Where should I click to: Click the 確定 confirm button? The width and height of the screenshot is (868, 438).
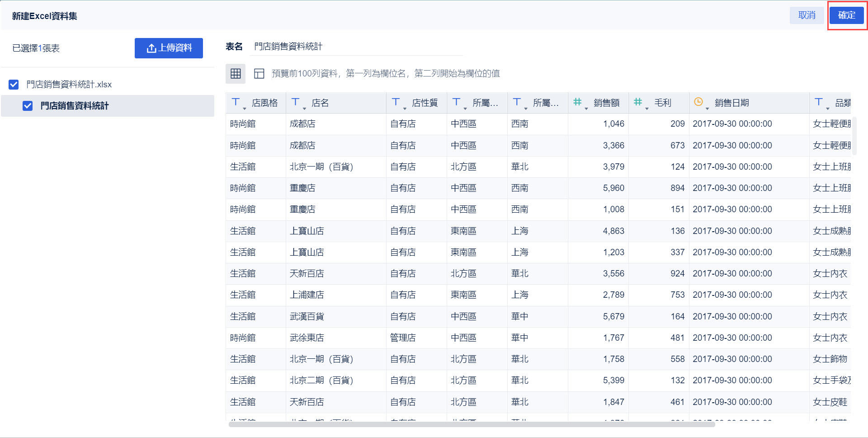(846, 15)
